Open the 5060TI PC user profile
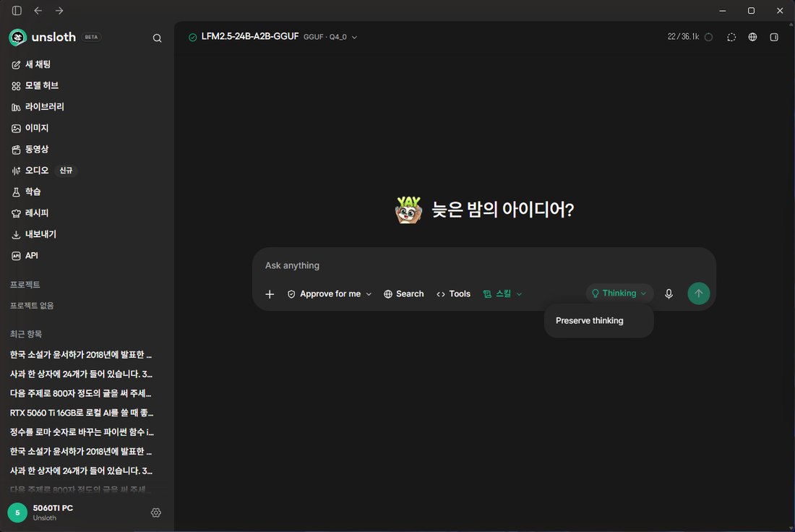Viewport: 795px width, 532px height. pyautogui.click(x=53, y=512)
